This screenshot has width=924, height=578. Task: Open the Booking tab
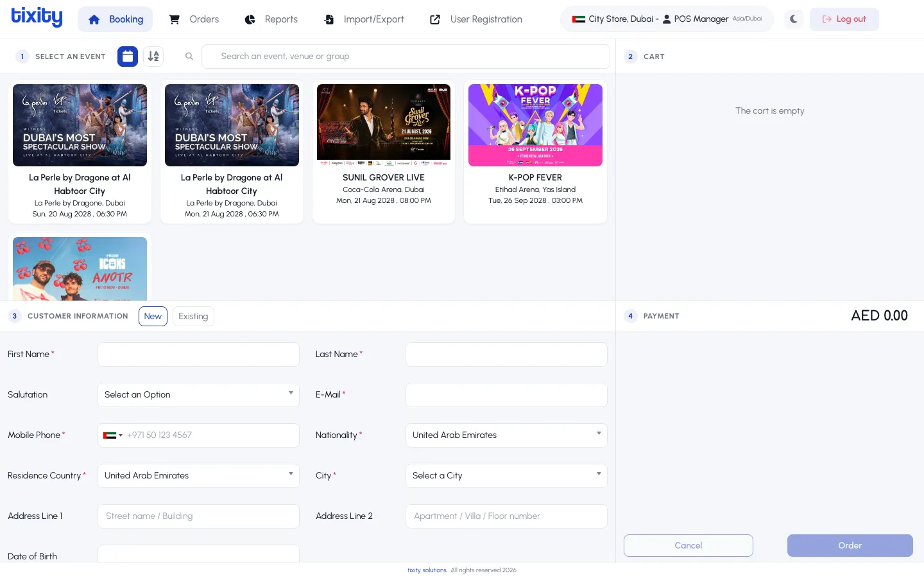coord(116,19)
